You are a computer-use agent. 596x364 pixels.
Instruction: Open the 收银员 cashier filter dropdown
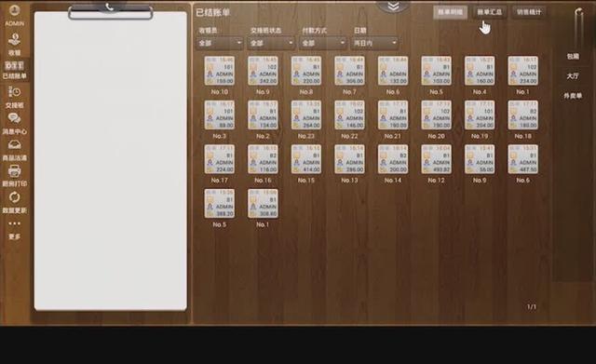[220, 43]
